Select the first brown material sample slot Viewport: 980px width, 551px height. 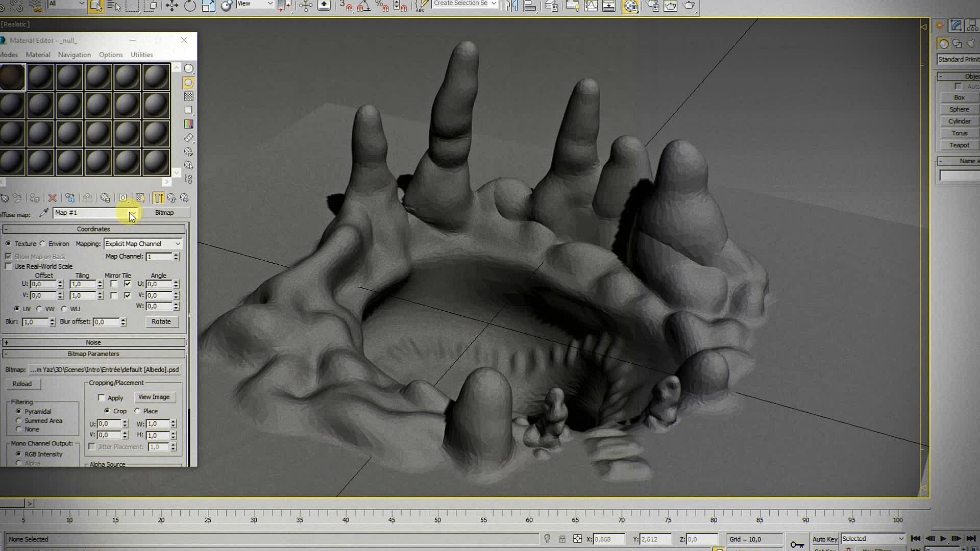pos(12,77)
